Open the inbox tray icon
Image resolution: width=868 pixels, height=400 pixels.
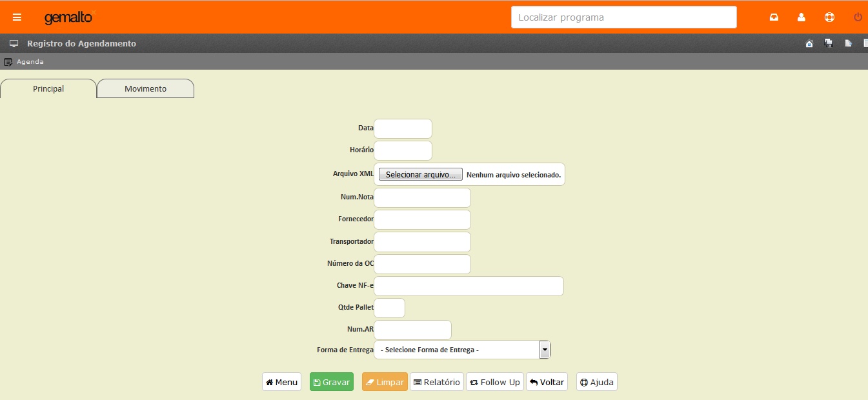(774, 17)
